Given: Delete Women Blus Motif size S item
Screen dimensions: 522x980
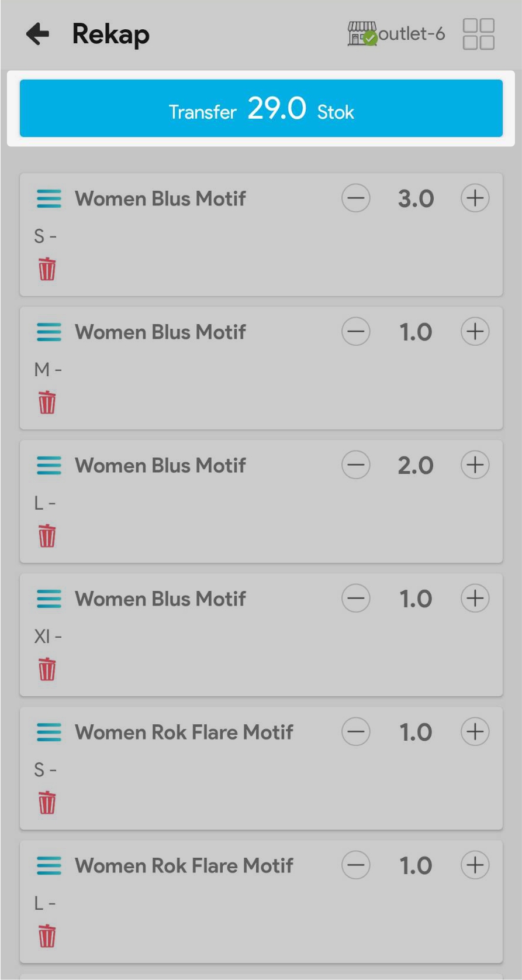Looking at the screenshot, I should click(47, 269).
